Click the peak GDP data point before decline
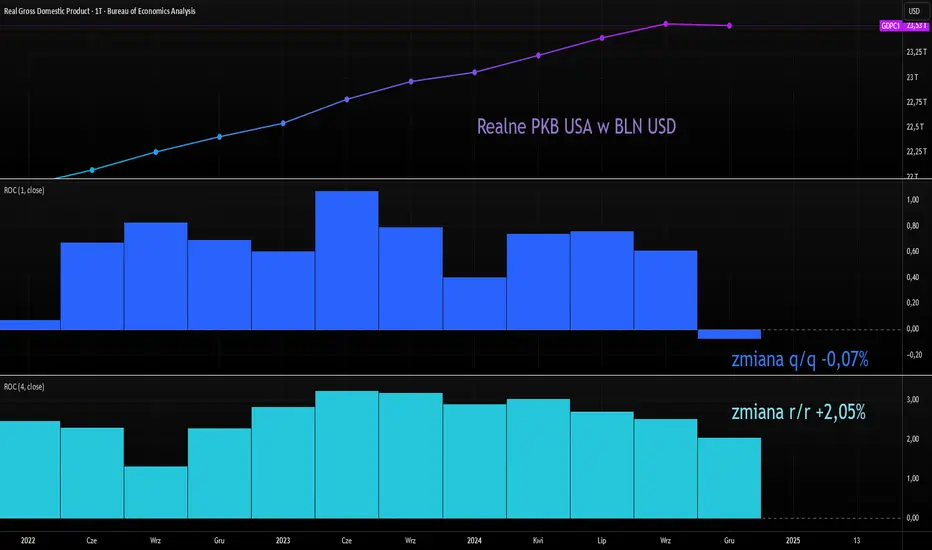 click(666, 24)
